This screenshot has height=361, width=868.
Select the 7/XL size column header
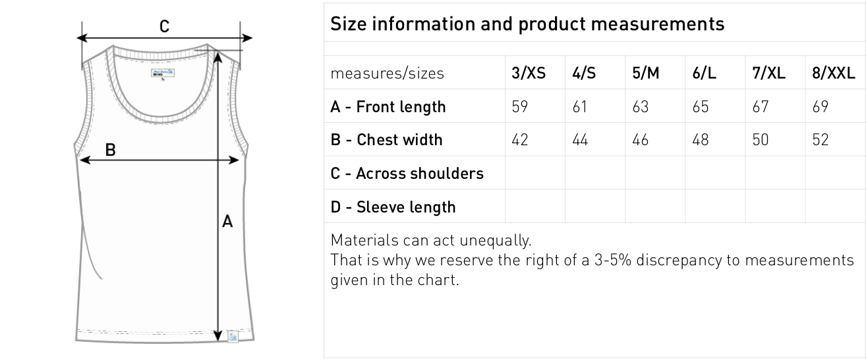768,73
